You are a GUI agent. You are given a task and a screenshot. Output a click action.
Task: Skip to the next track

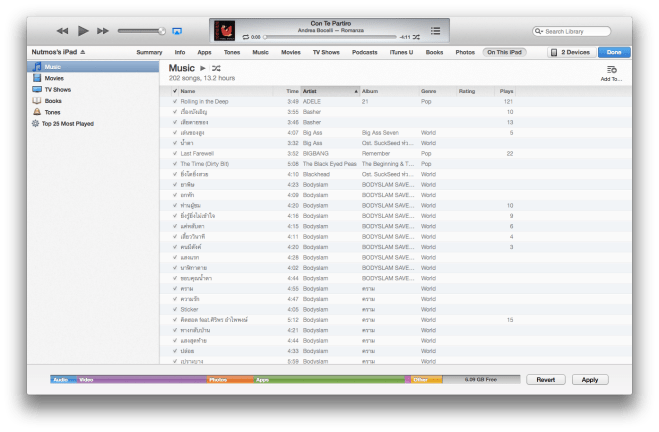pyautogui.click(x=103, y=31)
